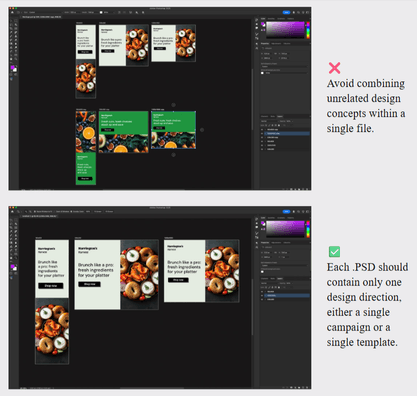Toggle Lock All icon in upper Layers panel

pos(279,125)
